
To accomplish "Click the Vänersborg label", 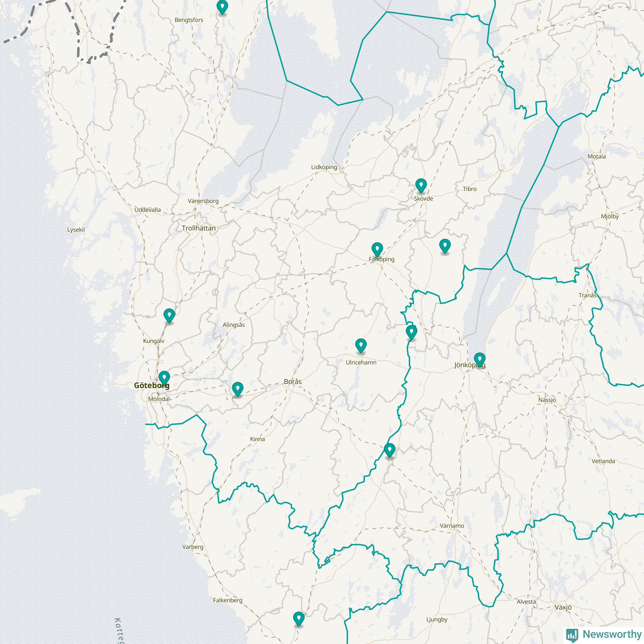I will point(203,201).
